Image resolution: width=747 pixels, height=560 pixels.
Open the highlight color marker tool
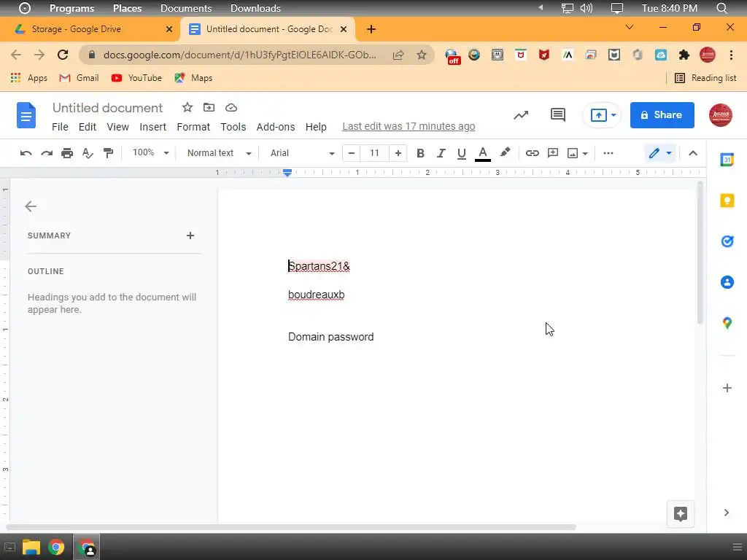pos(505,153)
